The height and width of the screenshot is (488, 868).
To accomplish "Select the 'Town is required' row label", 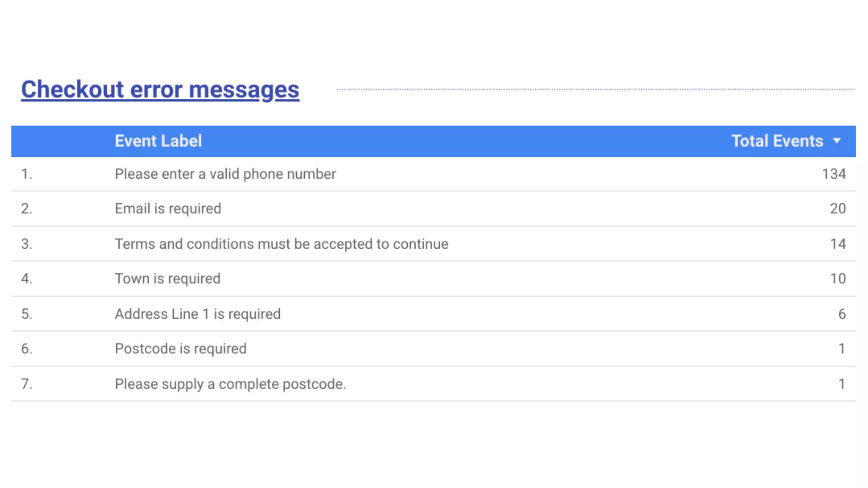I will click(x=167, y=279).
